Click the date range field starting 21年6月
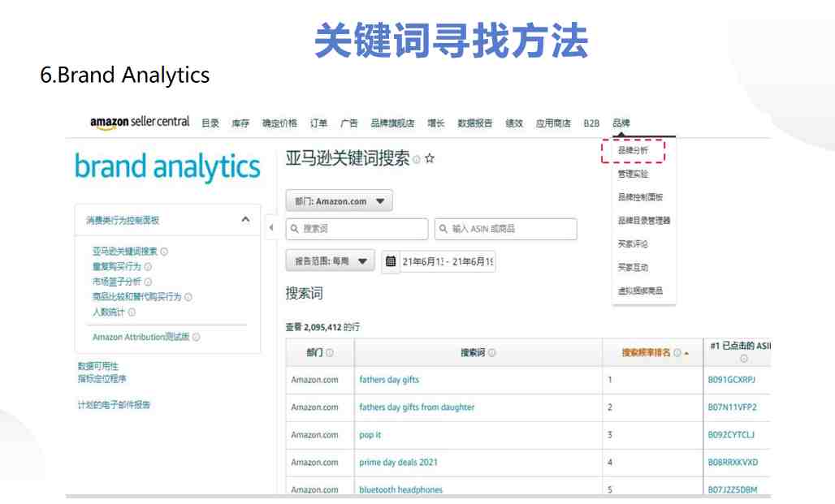 point(448,261)
